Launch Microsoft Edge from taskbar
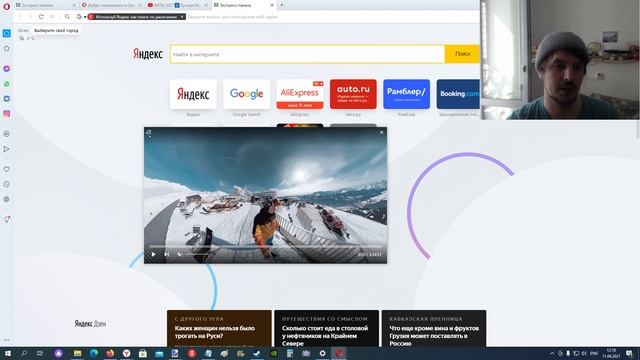This screenshot has width=640, height=360. pos(94,353)
